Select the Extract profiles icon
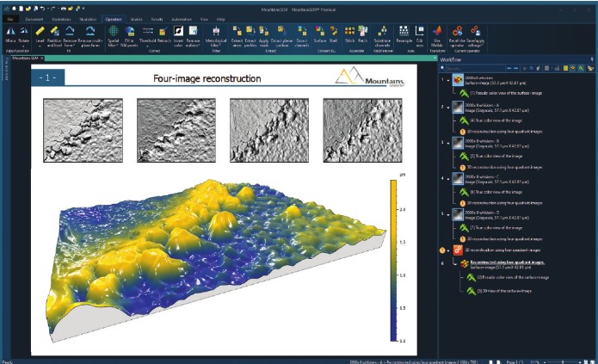This screenshot has width=598, height=364. 250,32
